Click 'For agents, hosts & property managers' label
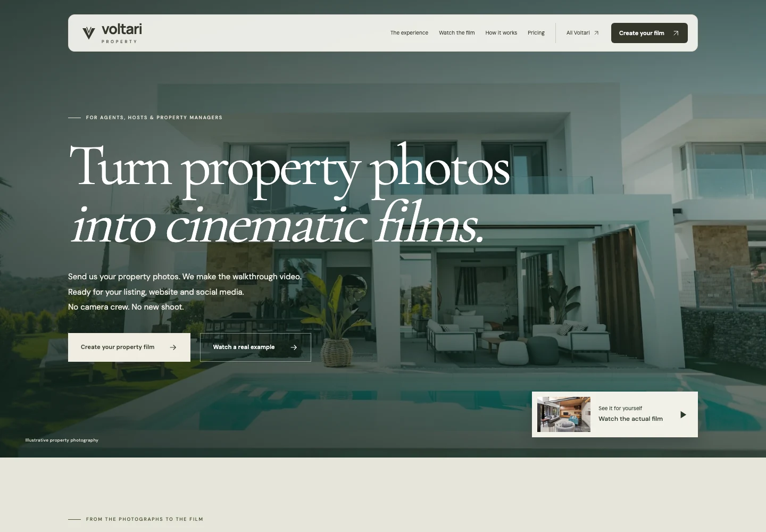This screenshot has height=532, width=766. [x=154, y=118]
